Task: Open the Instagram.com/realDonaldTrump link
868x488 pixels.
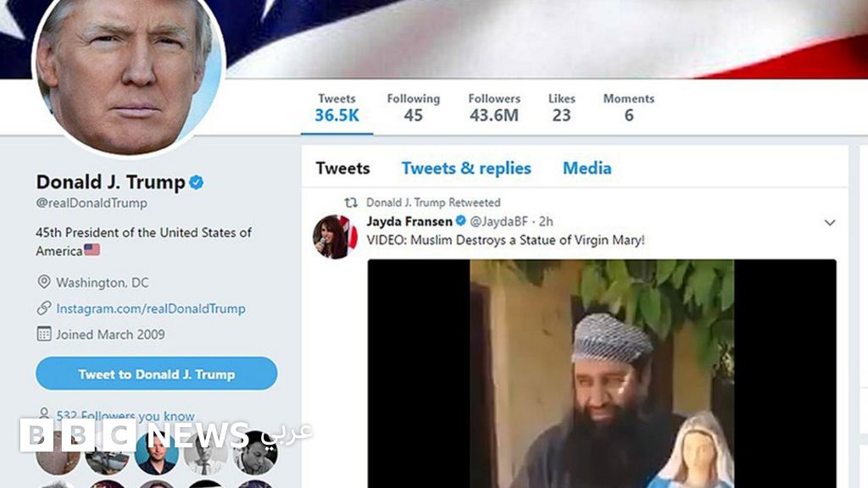Action: (x=151, y=308)
